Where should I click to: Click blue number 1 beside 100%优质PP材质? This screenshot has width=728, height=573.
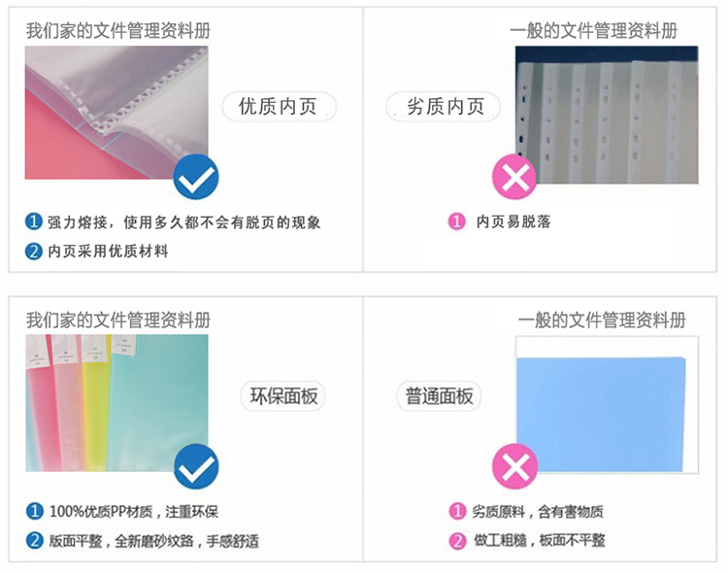[x=34, y=511]
